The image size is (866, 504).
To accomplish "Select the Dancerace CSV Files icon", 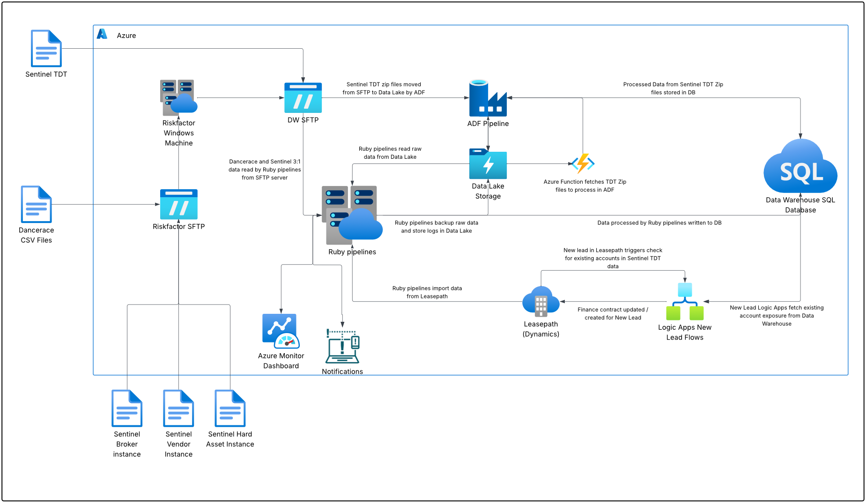I will [36, 204].
